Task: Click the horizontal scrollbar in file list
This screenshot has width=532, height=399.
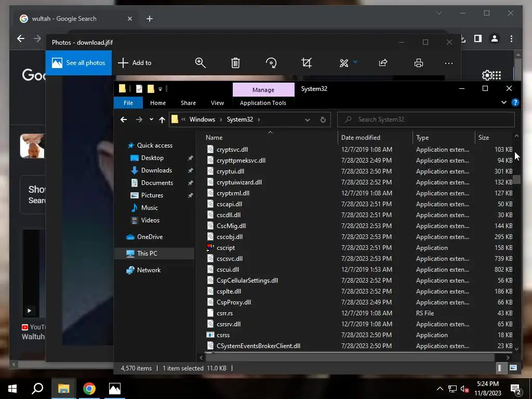Action: [x=350, y=357]
